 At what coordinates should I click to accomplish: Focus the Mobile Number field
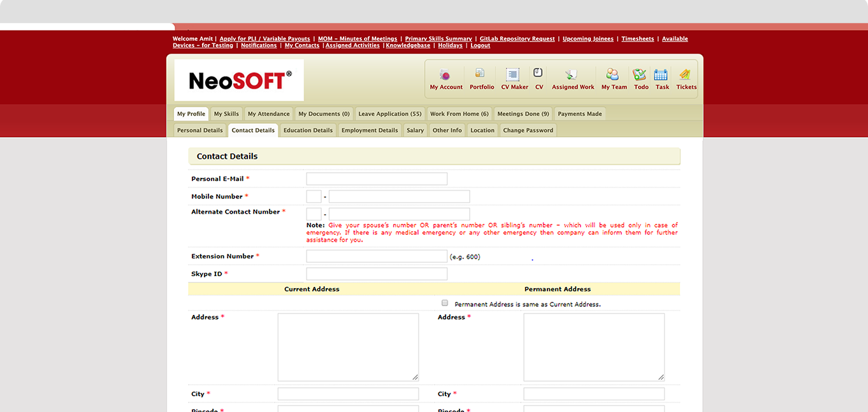click(x=399, y=196)
